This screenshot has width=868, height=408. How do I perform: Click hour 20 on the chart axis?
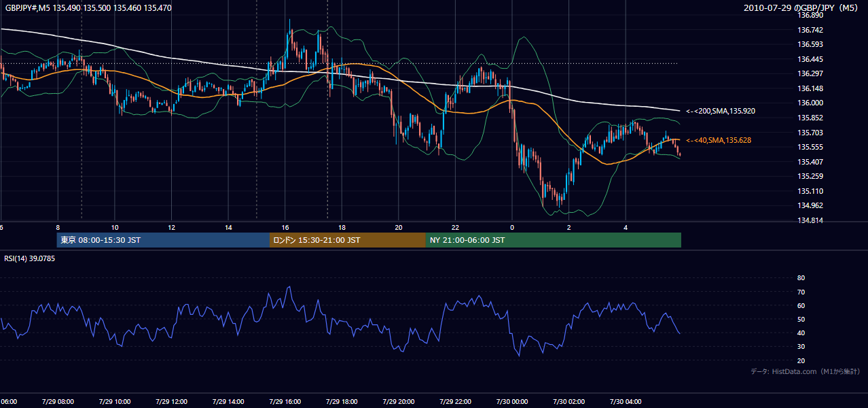399,227
